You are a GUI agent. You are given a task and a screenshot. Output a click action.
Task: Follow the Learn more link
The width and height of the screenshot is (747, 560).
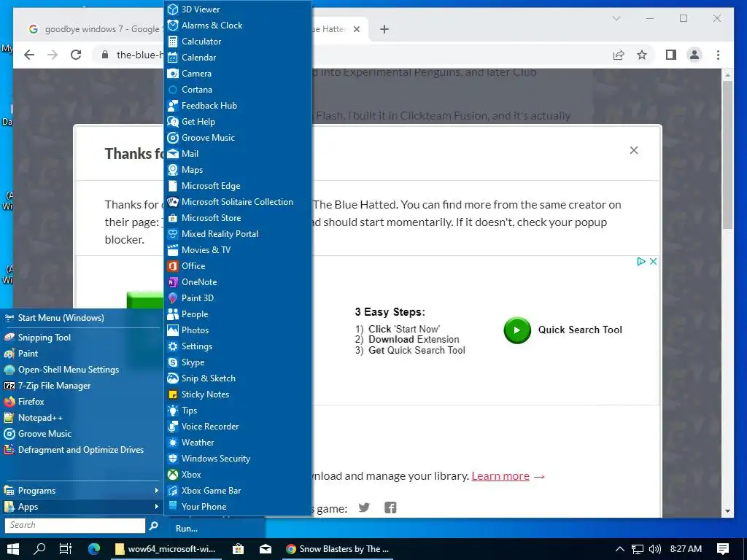(500, 476)
